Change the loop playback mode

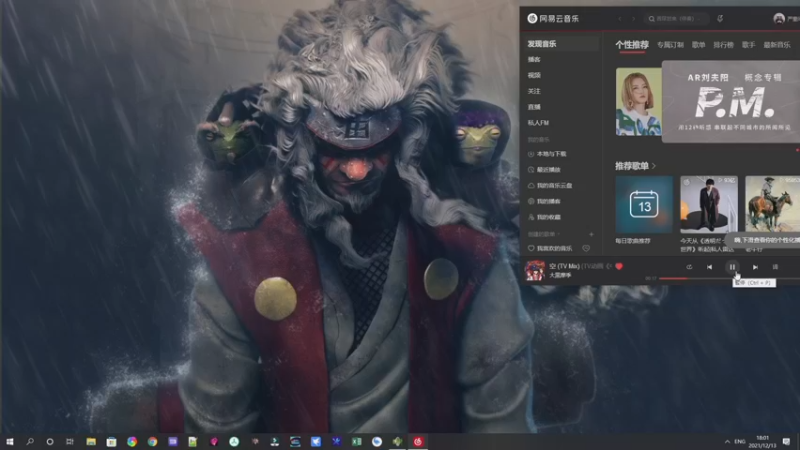pyautogui.click(x=689, y=267)
